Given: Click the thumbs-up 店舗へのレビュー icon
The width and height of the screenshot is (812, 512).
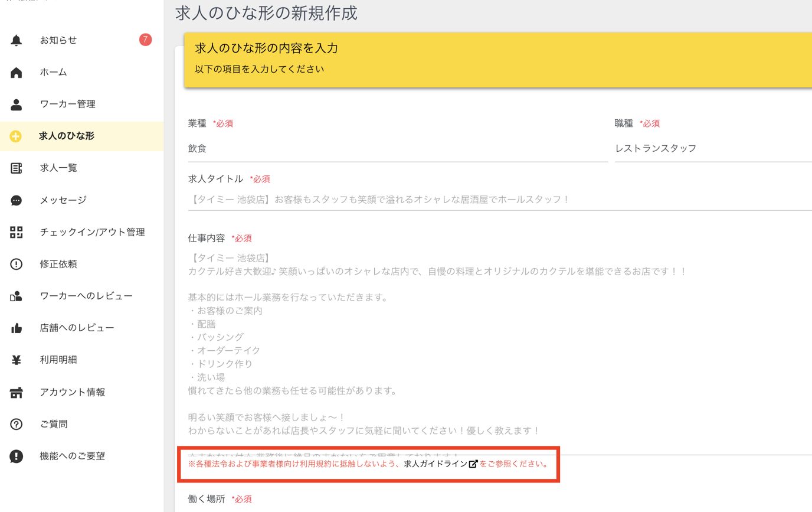Looking at the screenshot, I should point(17,328).
